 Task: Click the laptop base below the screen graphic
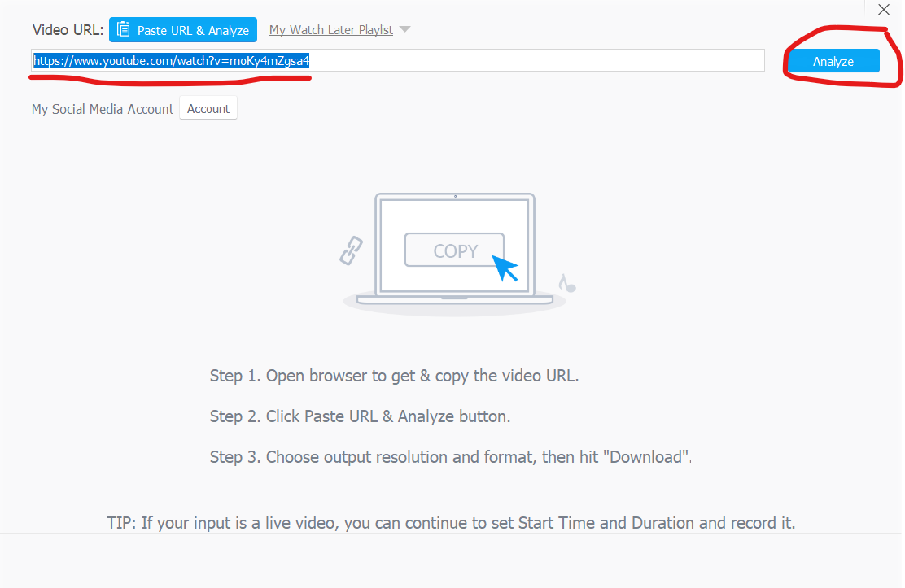[454, 299]
